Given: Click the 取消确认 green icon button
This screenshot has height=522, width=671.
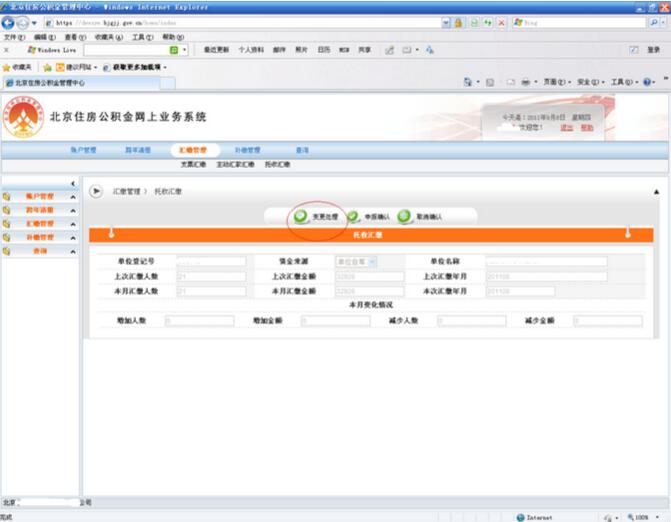Looking at the screenshot, I should 404,217.
